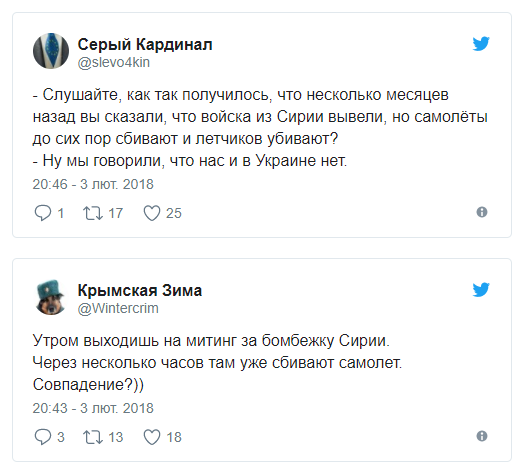Retweet the Крымская Зима tweet
Image resolution: width=526 pixels, height=473 pixels.
[93, 437]
